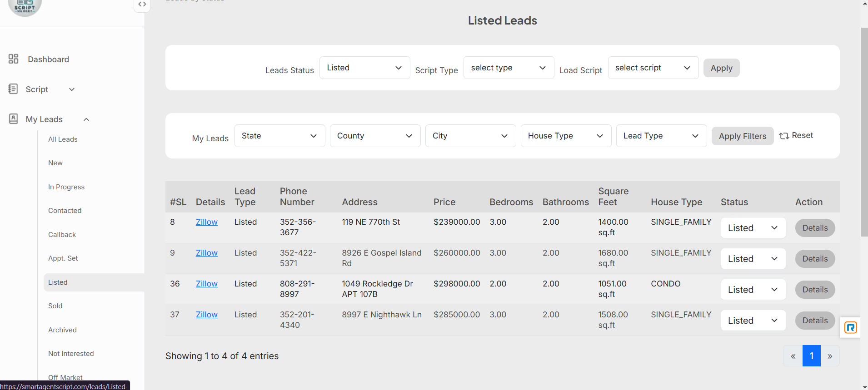Image resolution: width=868 pixels, height=390 pixels.
Task: Click the Script document icon in sidebar
Action: pos(13,89)
